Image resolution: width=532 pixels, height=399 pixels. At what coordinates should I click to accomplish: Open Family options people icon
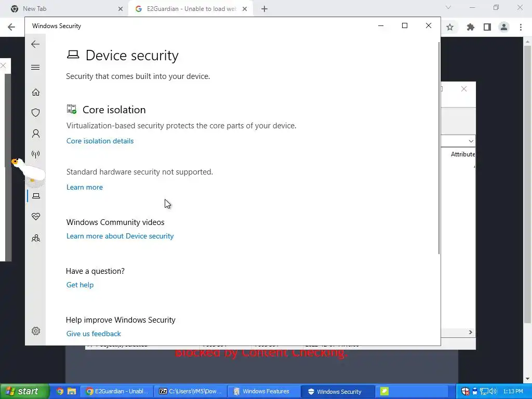pos(36,238)
